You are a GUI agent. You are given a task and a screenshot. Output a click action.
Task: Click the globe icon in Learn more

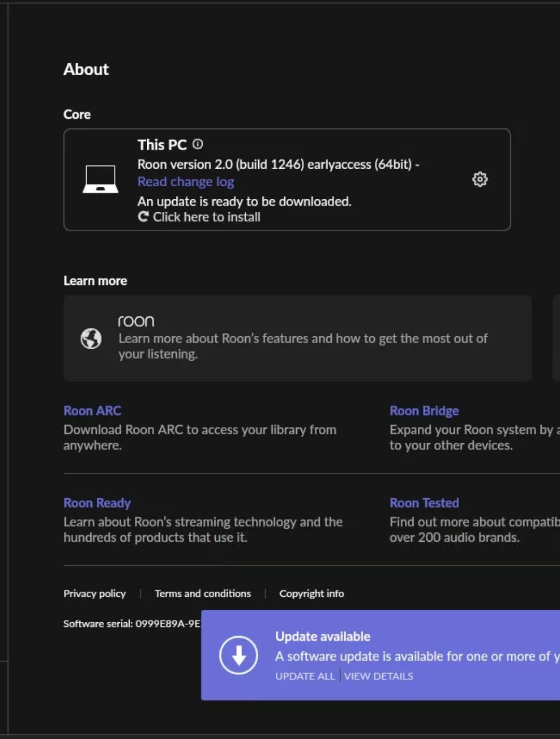(91, 339)
